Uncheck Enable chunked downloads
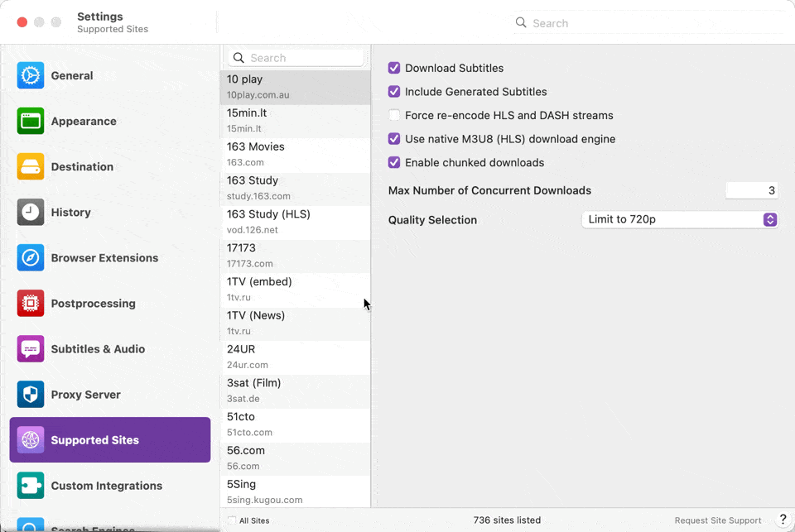 tap(394, 162)
